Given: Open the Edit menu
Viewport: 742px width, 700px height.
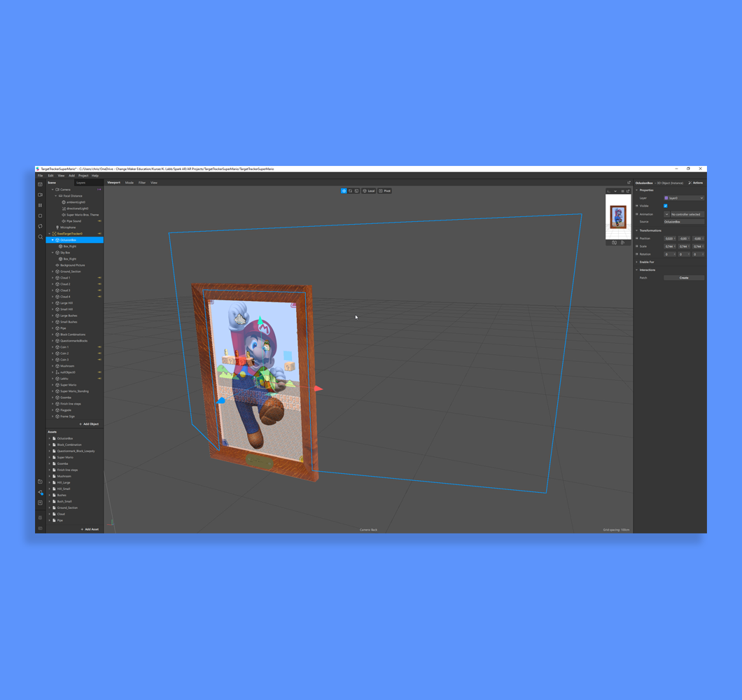Looking at the screenshot, I should 50,176.
